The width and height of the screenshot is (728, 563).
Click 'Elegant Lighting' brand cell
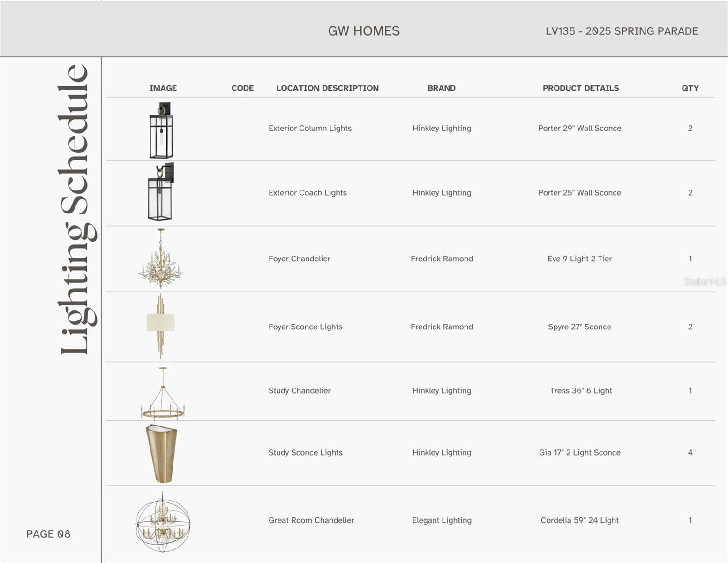tap(442, 520)
